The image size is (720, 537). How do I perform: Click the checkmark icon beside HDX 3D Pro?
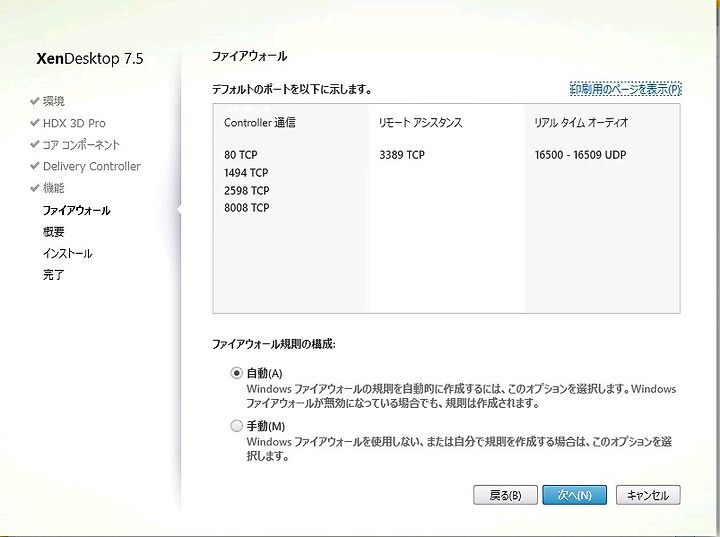click(x=34, y=123)
